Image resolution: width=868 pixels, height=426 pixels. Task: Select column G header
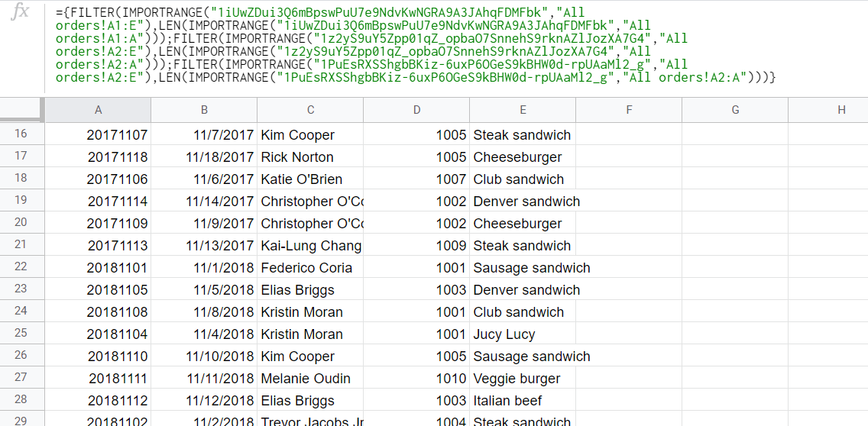pos(735,110)
